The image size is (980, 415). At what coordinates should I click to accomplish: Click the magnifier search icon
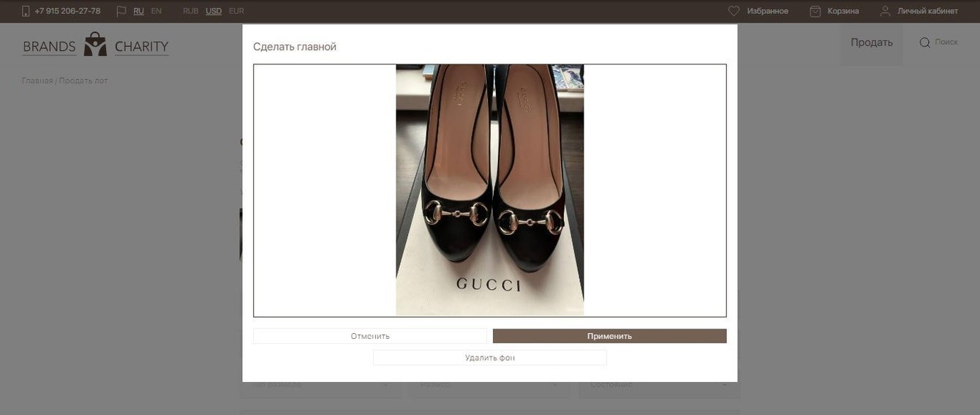[x=925, y=42]
